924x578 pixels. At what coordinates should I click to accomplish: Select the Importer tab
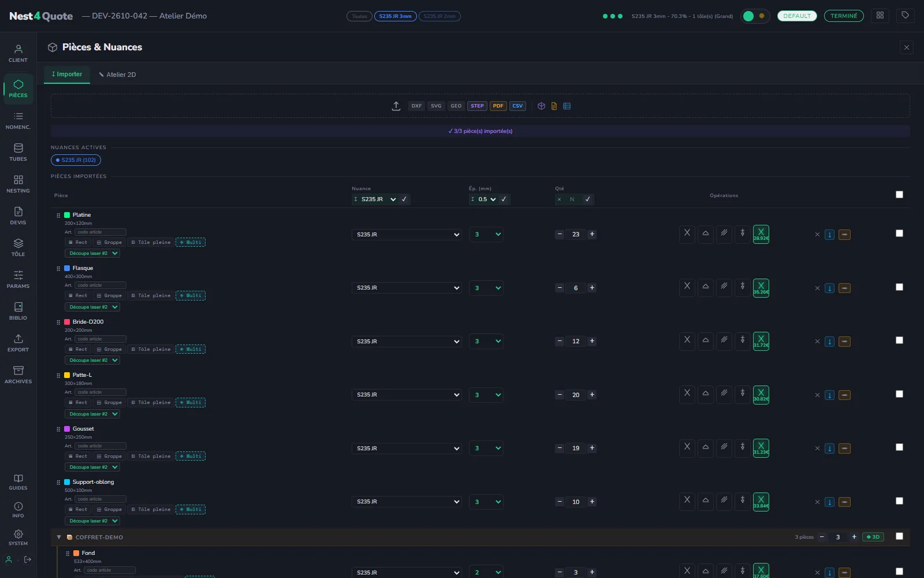coord(67,74)
